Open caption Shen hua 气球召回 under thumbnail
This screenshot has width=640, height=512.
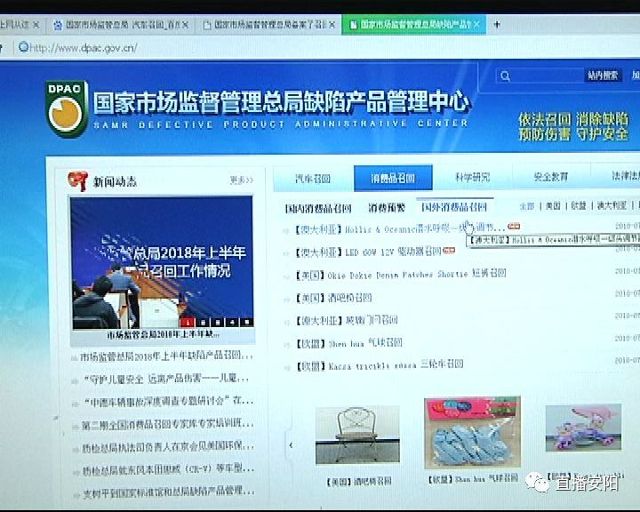[472, 479]
